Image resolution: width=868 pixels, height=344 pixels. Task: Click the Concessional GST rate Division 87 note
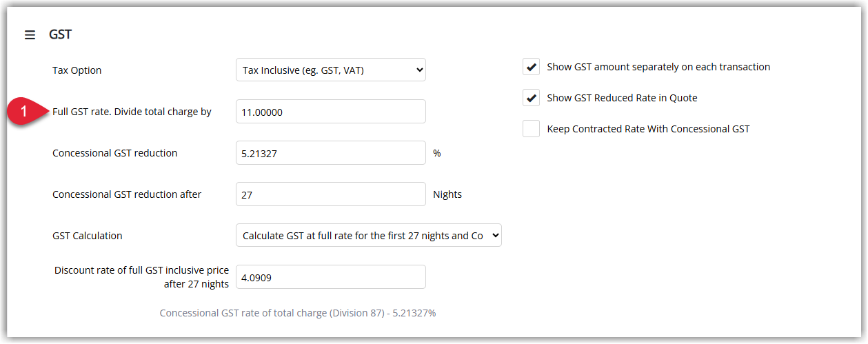(x=298, y=313)
